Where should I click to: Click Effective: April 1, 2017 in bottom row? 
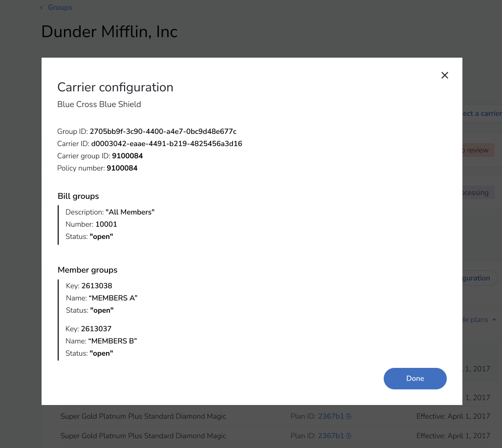[x=453, y=436]
